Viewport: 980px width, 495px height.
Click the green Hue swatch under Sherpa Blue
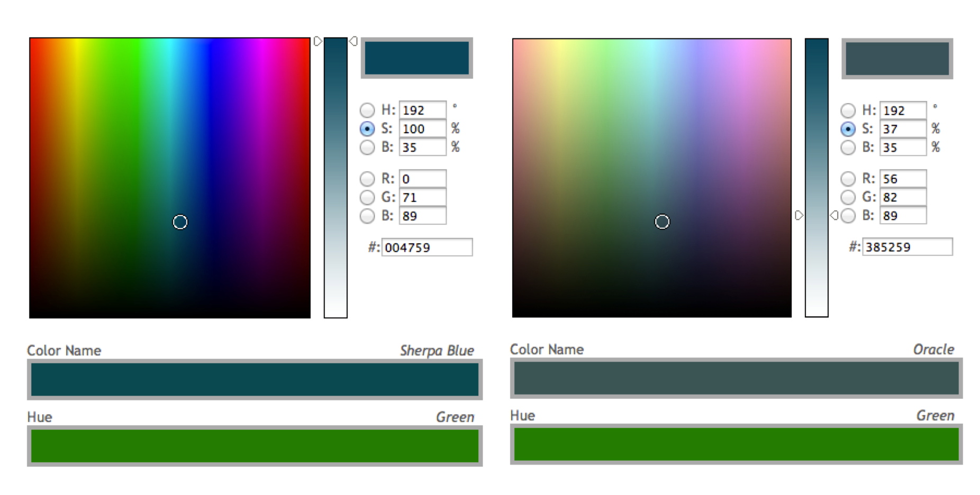click(255, 446)
